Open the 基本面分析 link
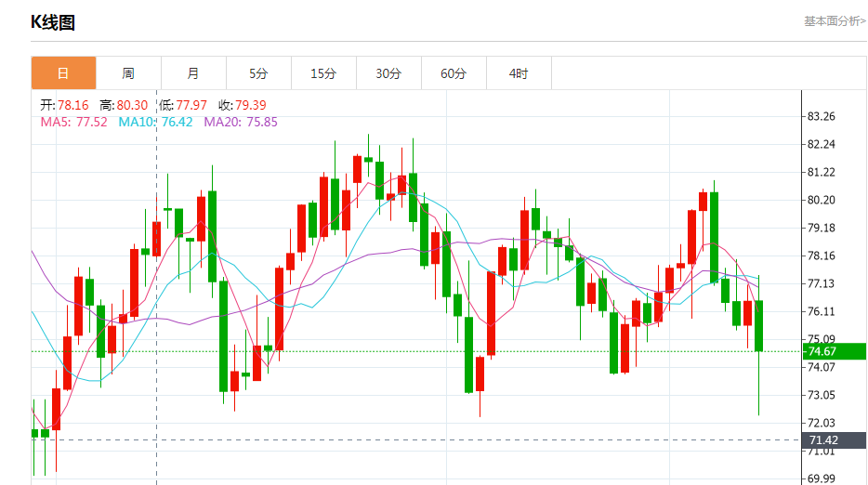The image size is (868, 485). click(x=834, y=20)
